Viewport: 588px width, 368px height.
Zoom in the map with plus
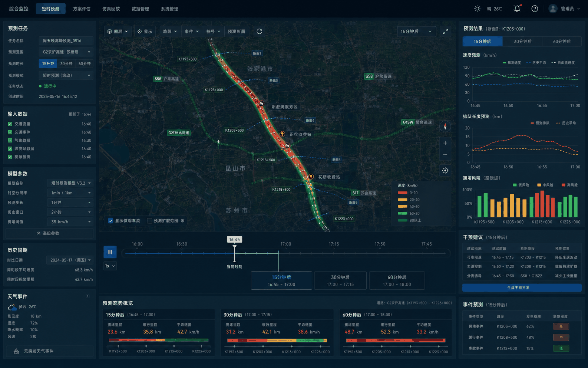tap(445, 143)
